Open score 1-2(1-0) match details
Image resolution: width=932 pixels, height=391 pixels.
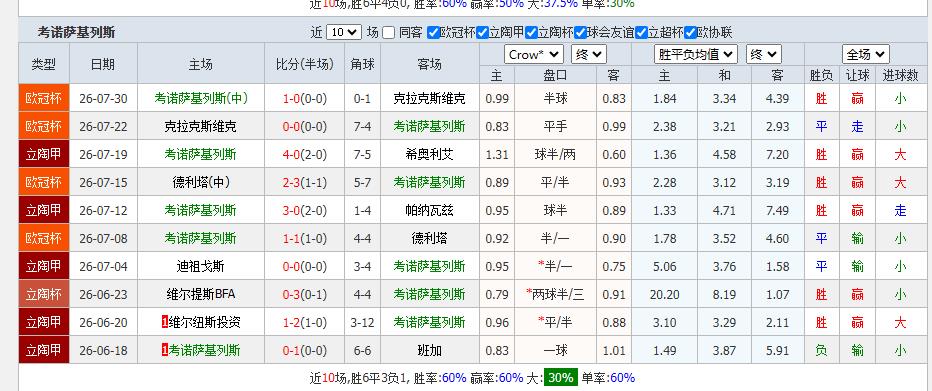(305, 322)
